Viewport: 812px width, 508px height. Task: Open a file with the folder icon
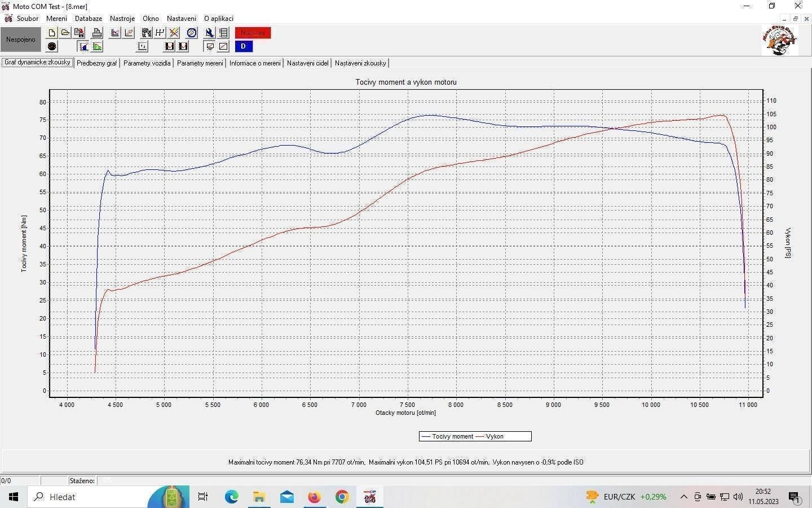65,33
